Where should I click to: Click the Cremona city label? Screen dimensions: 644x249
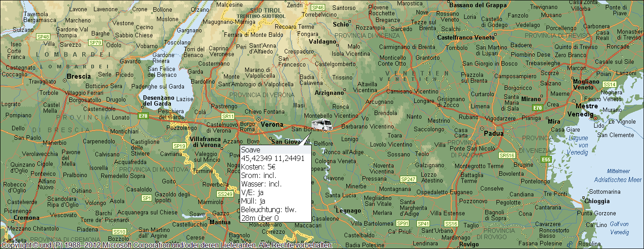(x=27, y=218)
